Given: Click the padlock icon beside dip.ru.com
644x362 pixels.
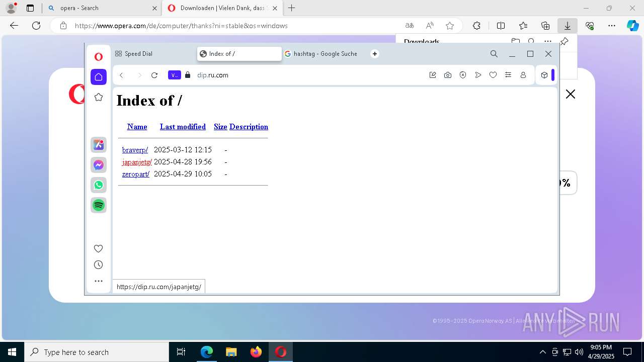Looking at the screenshot, I should coord(188,75).
